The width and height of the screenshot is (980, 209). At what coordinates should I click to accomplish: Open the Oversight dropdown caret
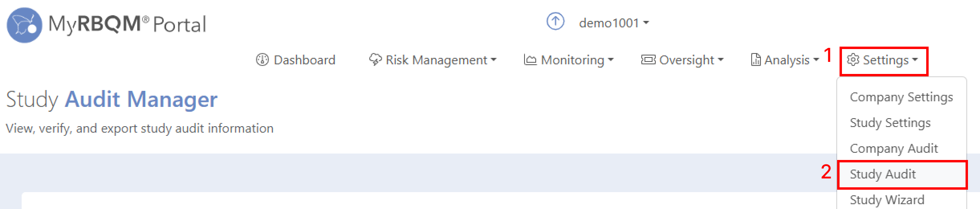pos(720,60)
